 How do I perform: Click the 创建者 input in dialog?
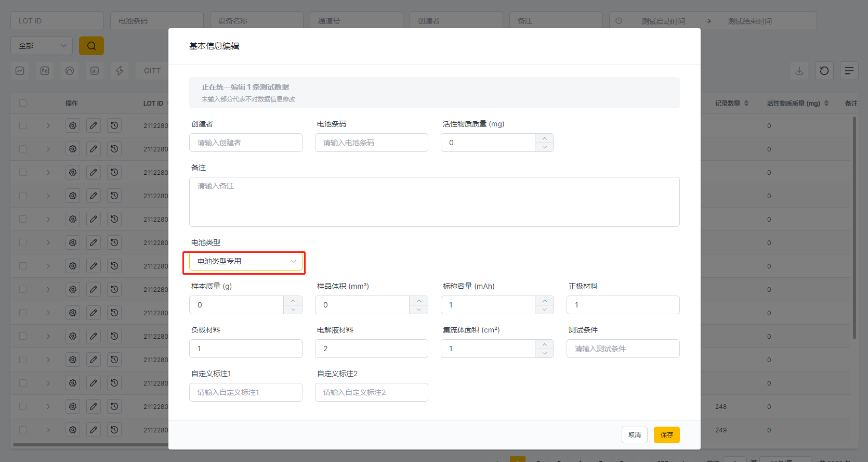tap(246, 143)
